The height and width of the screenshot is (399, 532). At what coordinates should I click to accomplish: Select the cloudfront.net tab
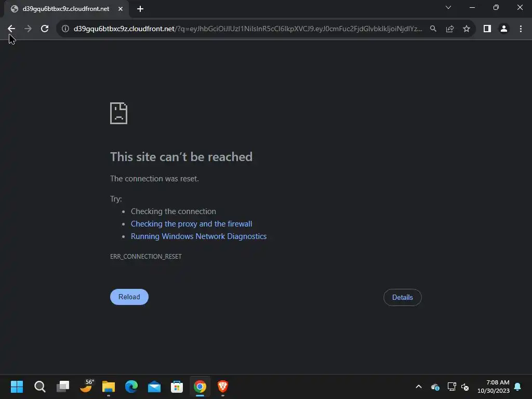(x=66, y=9)
